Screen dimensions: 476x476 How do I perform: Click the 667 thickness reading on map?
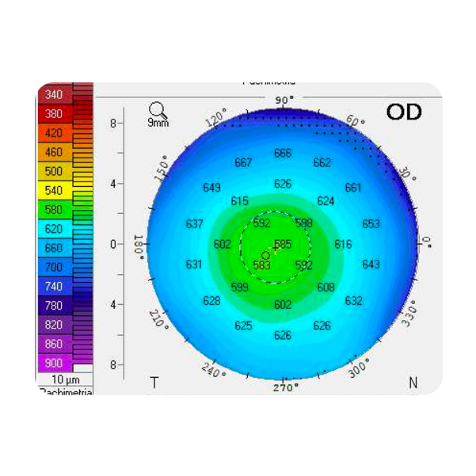pos(243,163)
